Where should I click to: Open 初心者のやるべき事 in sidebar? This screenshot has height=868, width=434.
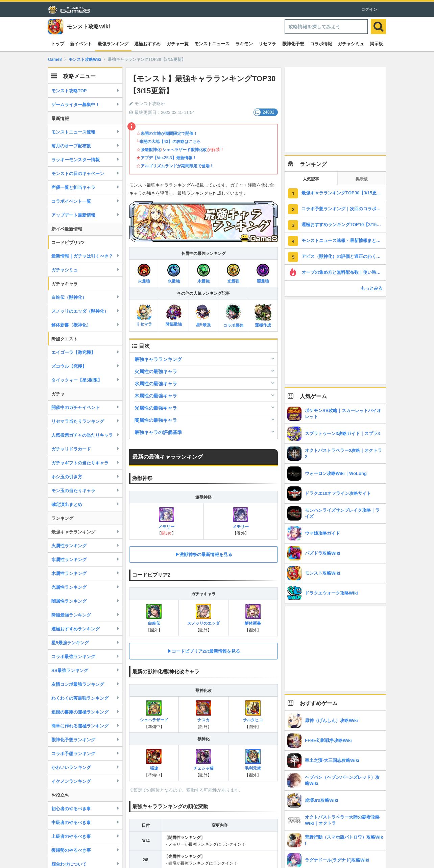[x=85, y=809]
